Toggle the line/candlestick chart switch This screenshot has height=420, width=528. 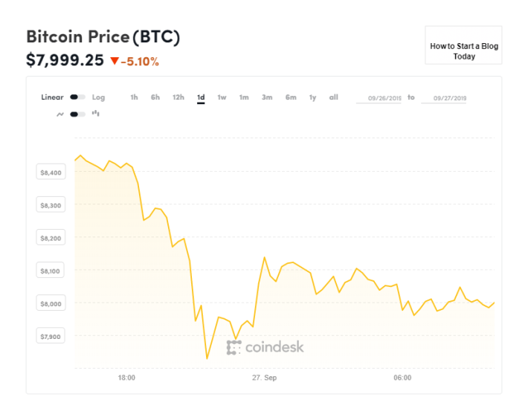[x=77, y=114]
